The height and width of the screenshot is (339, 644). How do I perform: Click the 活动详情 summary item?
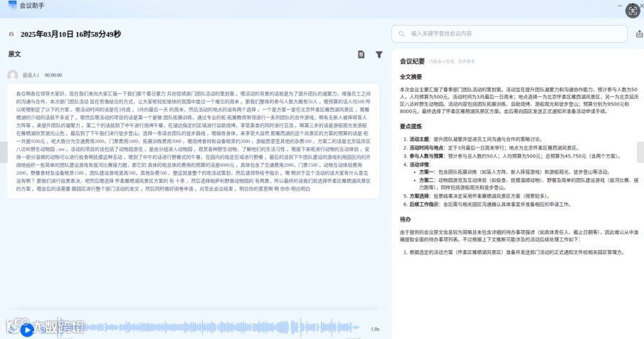coord(417,165)
